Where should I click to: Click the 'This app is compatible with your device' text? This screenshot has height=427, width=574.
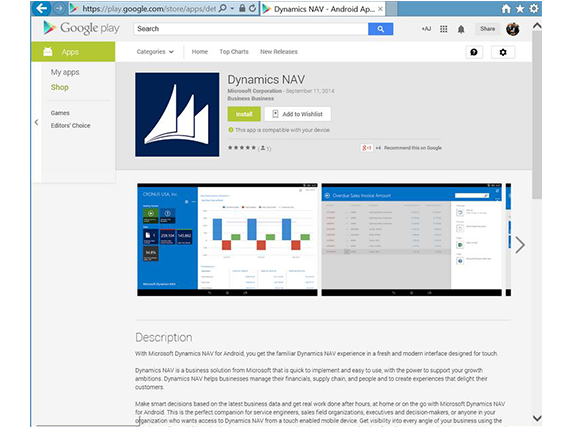coord(282,130)
